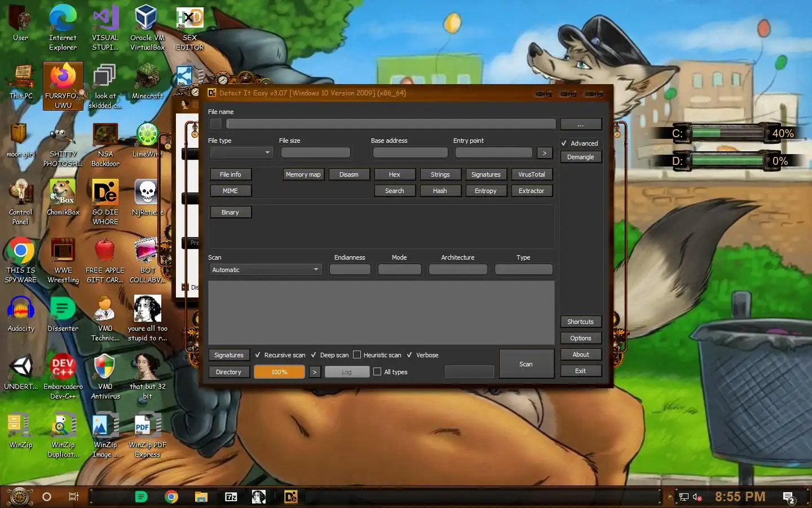Open the VMO Antivirus desktop icon

point(105,376)
